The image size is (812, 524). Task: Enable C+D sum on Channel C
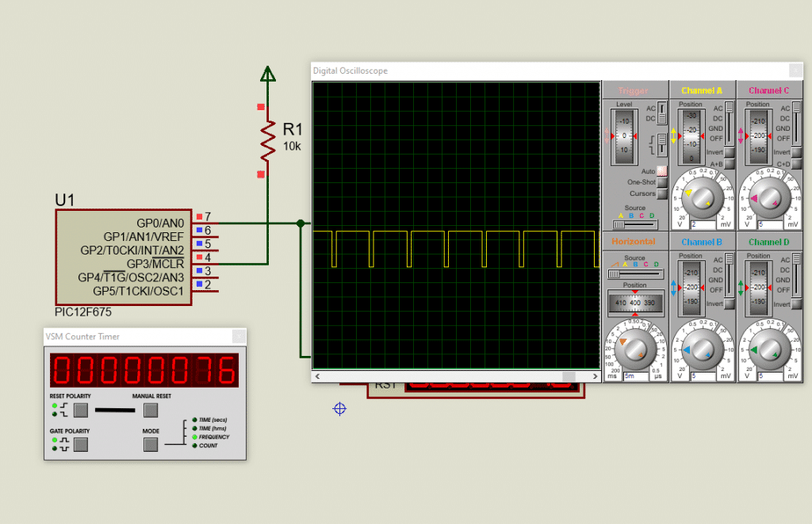pyautogui.click(x=796, y=164)
